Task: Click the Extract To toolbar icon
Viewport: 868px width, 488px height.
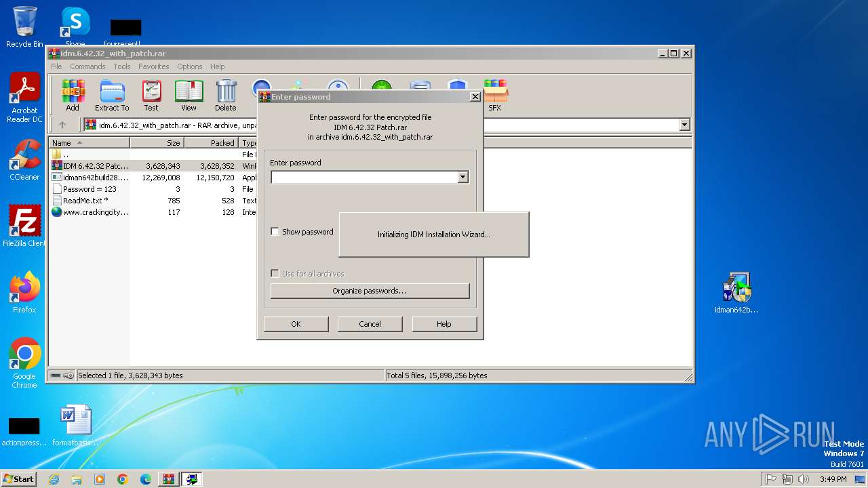Action: pos(112,95)
